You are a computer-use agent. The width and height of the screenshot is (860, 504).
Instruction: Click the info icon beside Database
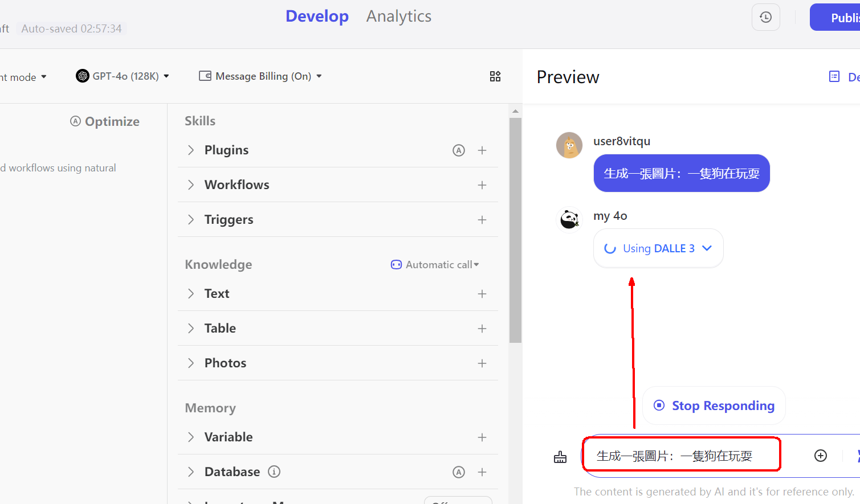click(x=274, y=472)
